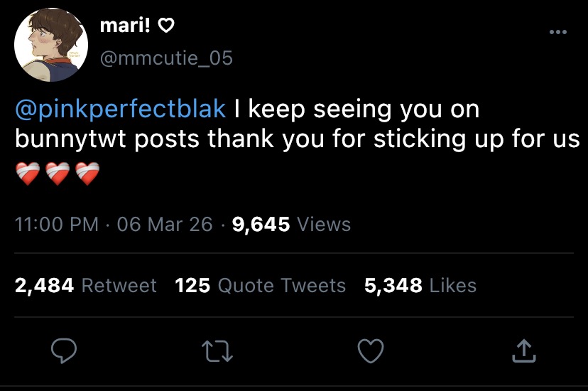588x391 pixels.
Task: Open the 125 Quote Tweets list
Action: 260,286
